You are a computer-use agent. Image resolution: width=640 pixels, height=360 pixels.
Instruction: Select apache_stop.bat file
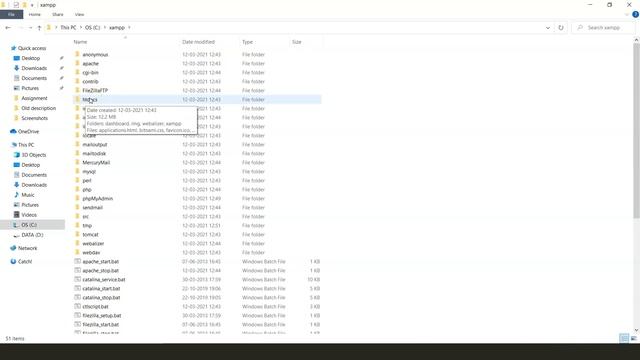100,270
